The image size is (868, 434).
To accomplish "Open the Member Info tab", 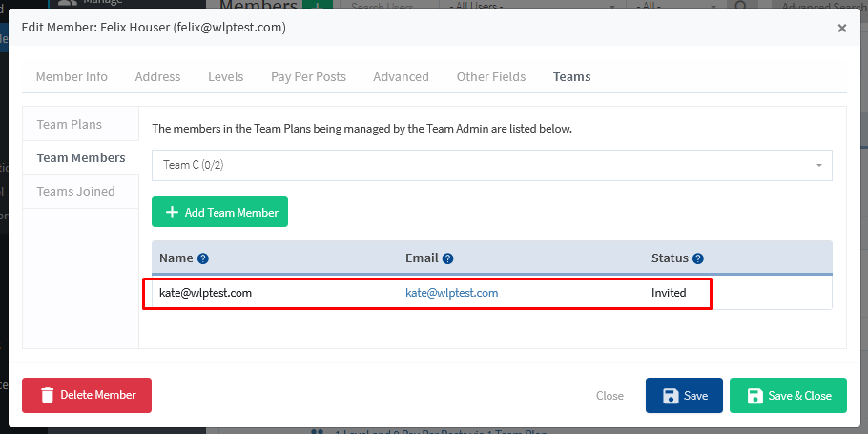I will [72, 77].
